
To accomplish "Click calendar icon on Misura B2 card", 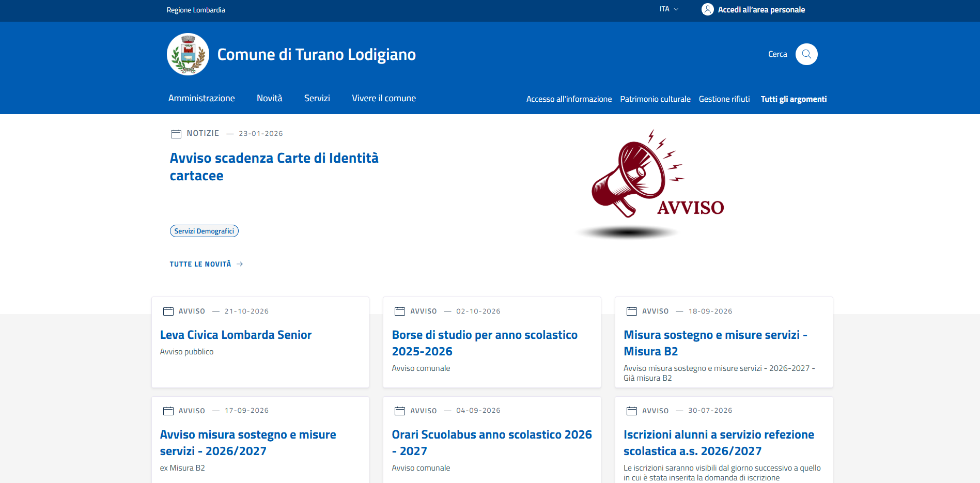I will 632,311.
